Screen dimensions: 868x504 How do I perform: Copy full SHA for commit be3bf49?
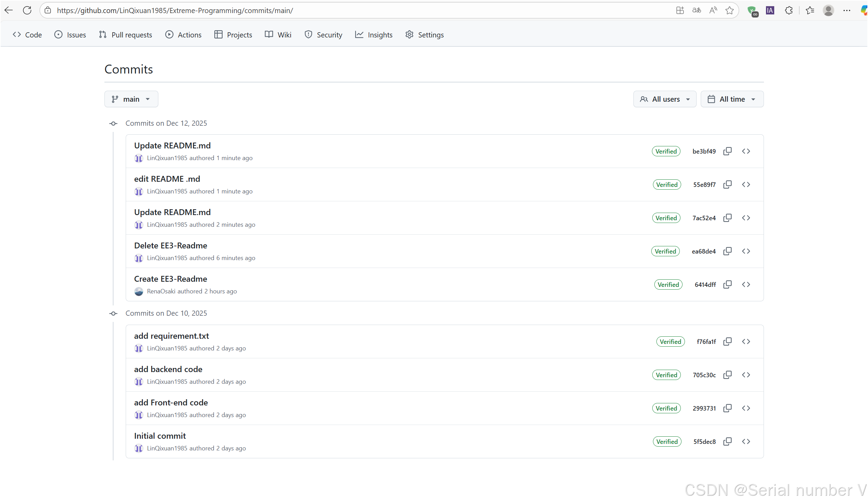point(727,151)
